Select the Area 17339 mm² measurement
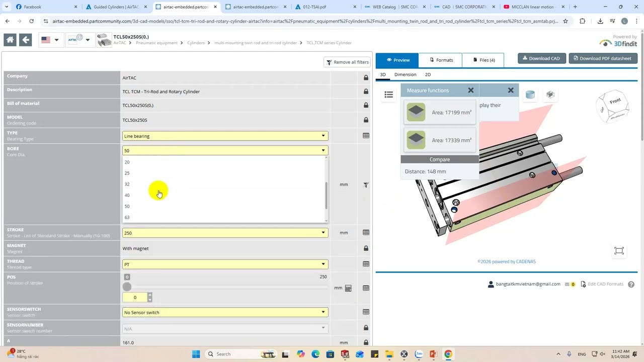 click(x=440, y=140)
